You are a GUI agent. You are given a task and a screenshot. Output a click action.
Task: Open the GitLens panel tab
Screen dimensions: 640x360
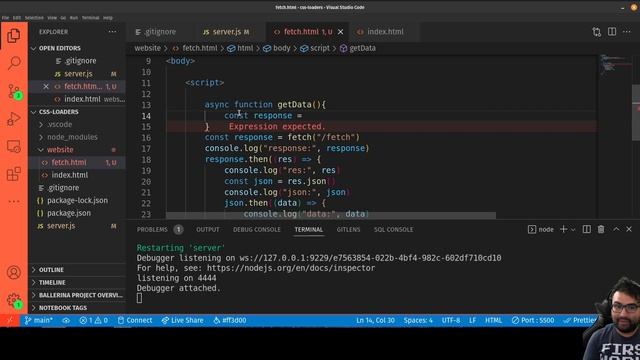pyautogui.click(x=348, y=230)
